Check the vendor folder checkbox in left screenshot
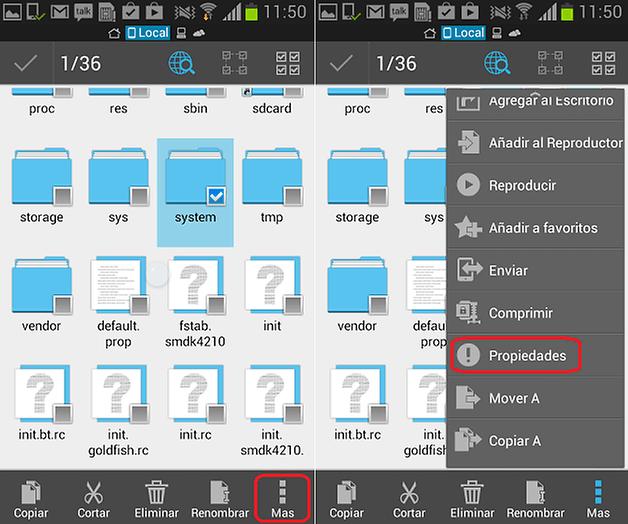This screenshot has width=628, height=524. coord(63,305)
